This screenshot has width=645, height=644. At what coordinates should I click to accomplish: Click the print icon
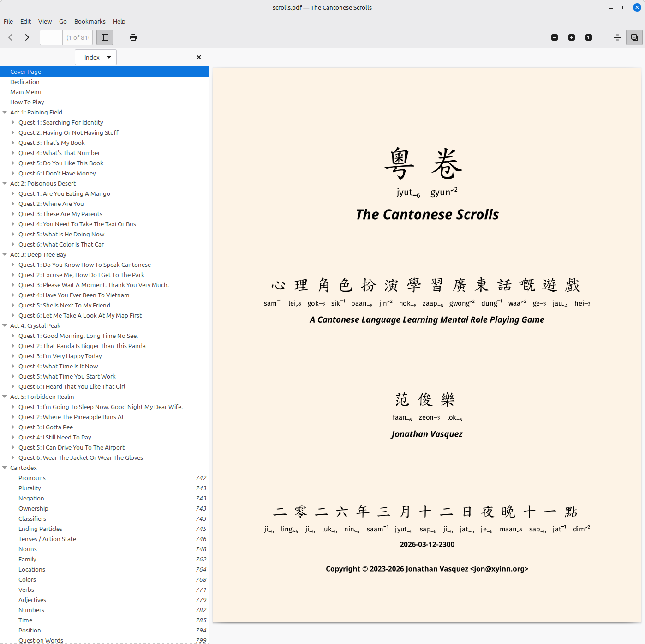133,37
